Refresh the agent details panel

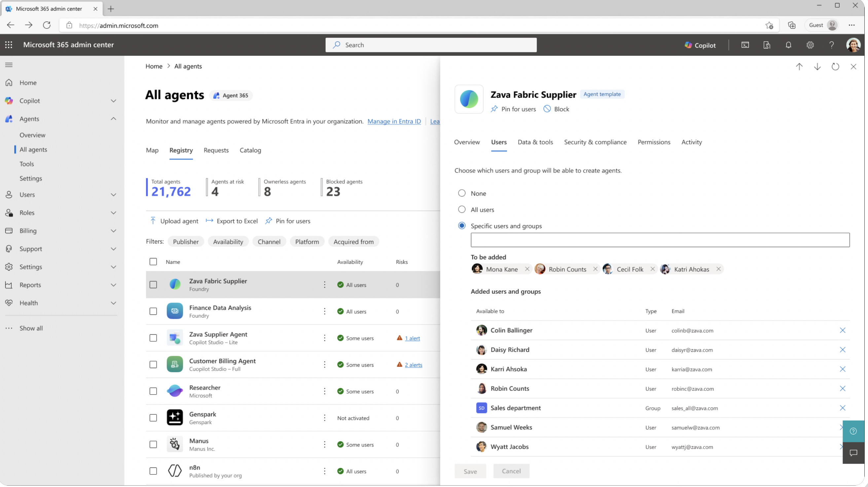click(835, 67)
